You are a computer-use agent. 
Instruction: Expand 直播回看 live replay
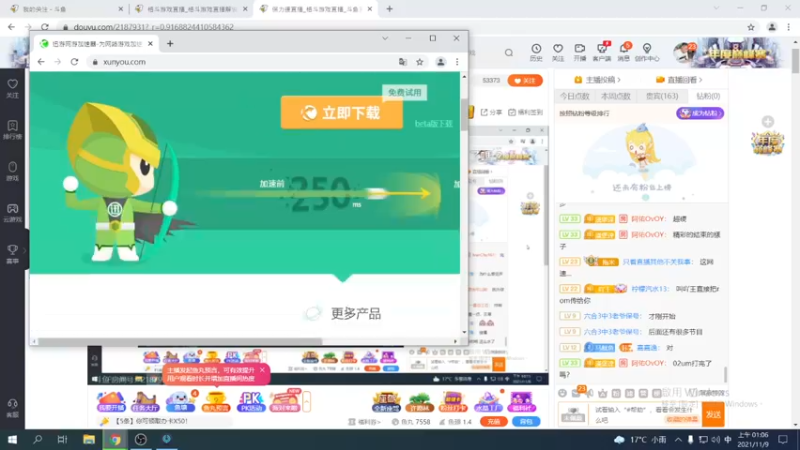681,80
